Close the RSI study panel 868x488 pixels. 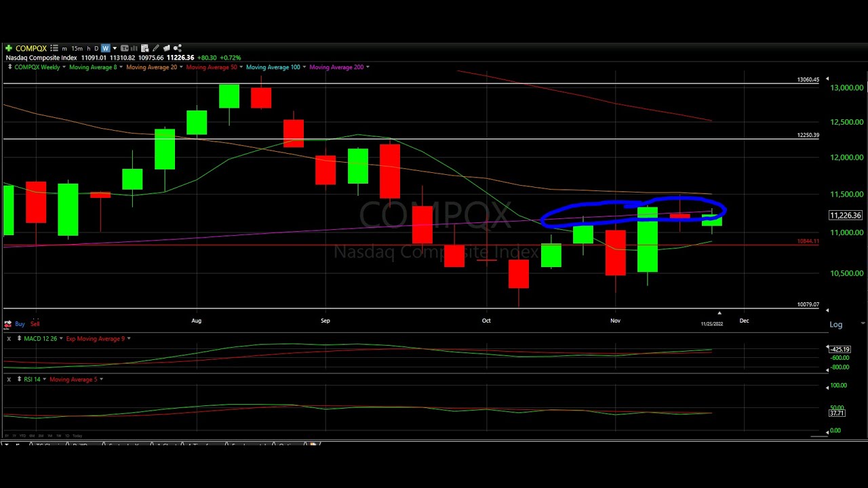click(x=9, y=379)
